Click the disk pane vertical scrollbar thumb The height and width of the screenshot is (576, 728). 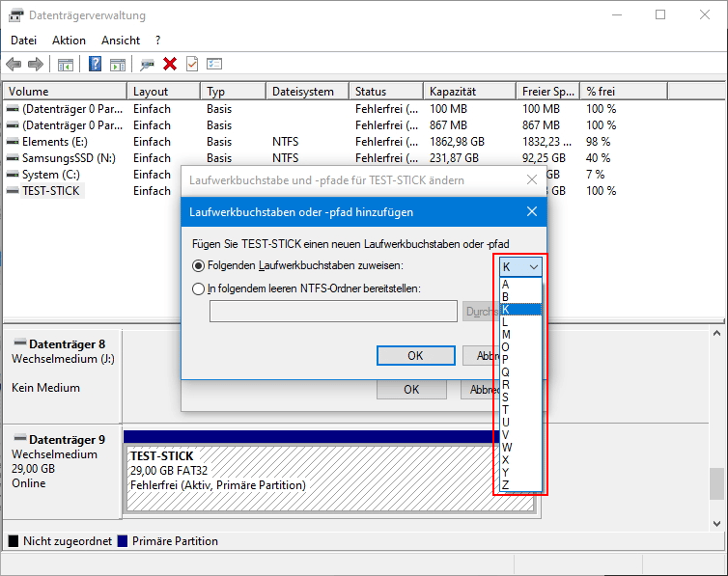point(716,483)
